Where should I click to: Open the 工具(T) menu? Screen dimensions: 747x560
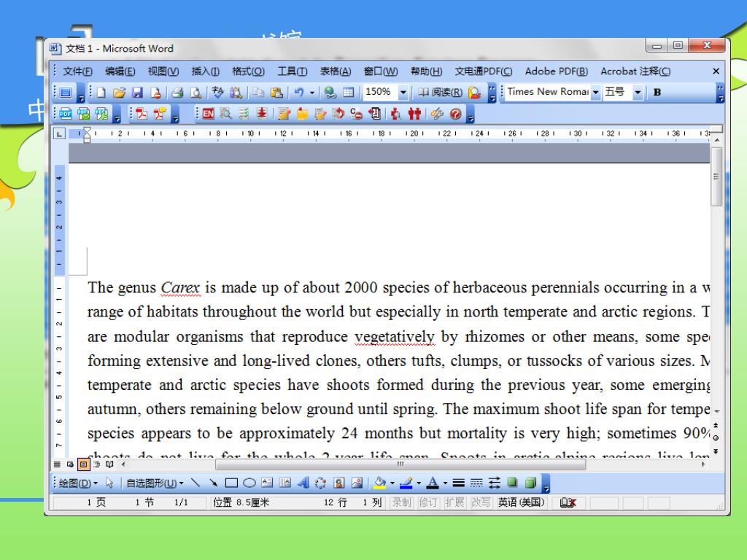click(x=292, y=71)
